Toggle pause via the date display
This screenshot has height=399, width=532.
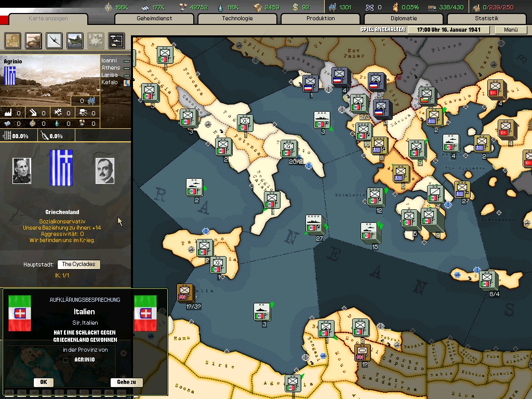[448, 30]
